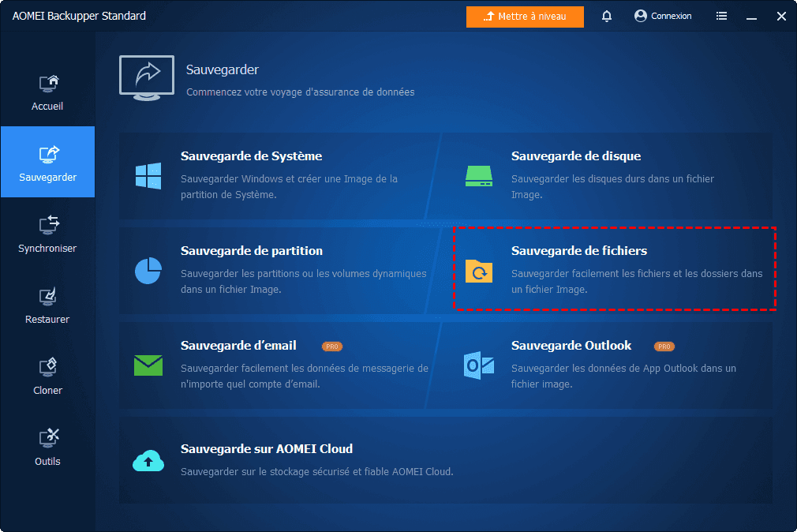Screen dimensions: 797x532
Task: Click 'Sauvegarder sur le stockage sécurisé' description
Action: [316, 472]
